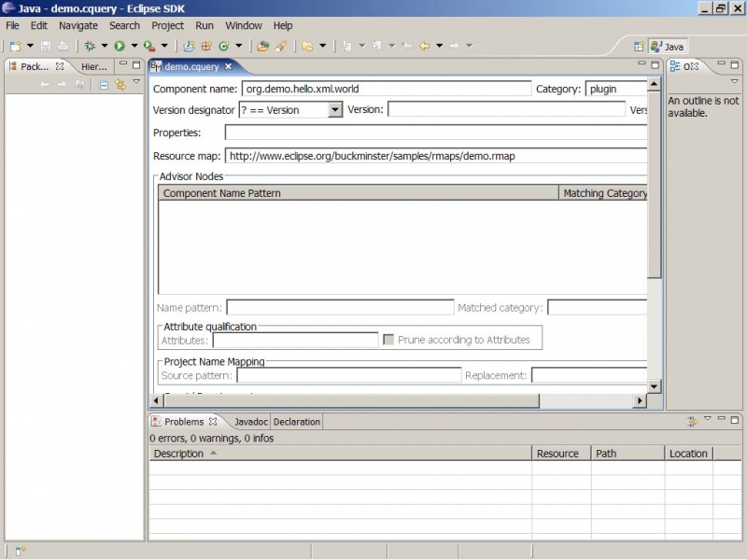Click the Resource map URL field
The image size is (747, 560).
(436, 156)
